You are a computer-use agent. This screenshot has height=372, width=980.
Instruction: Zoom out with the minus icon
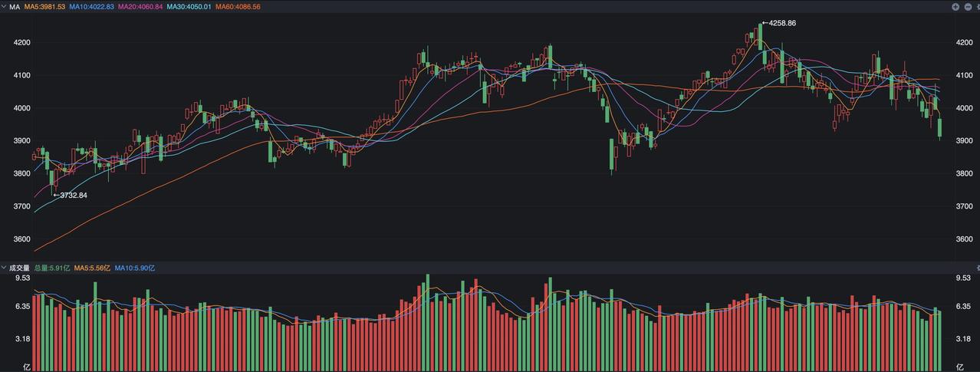click(967, 6)
